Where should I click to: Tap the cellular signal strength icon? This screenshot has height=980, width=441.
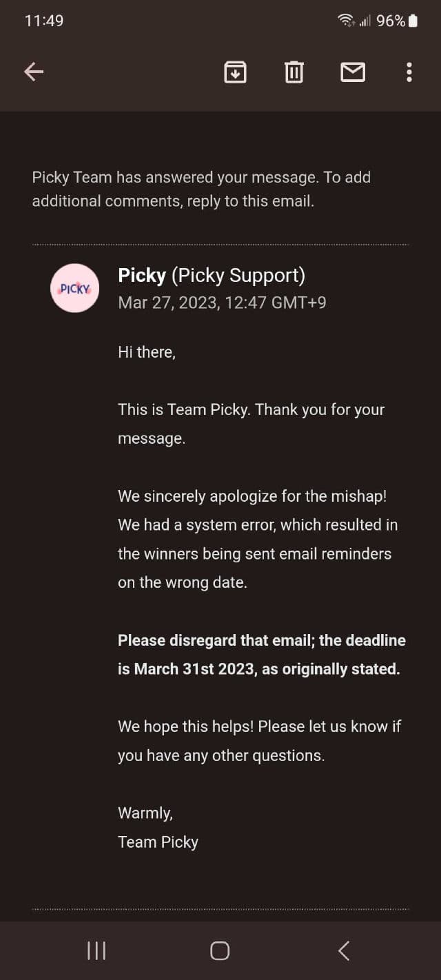tap(365, 21)
